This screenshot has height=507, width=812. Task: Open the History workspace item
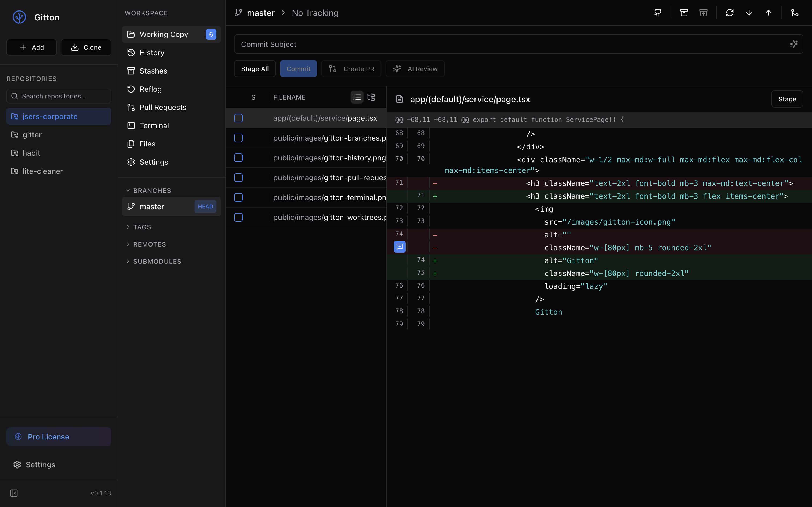[x=152, y=53]
